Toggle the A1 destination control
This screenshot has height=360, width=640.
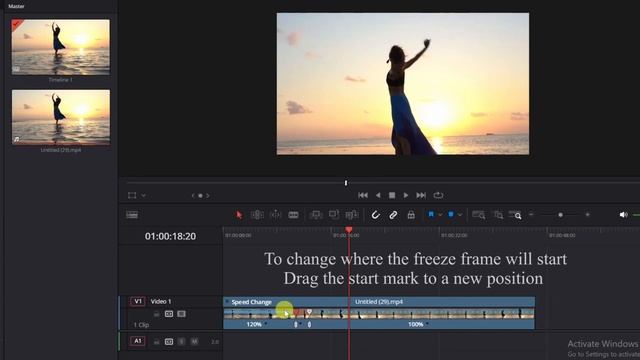[138, 341]
